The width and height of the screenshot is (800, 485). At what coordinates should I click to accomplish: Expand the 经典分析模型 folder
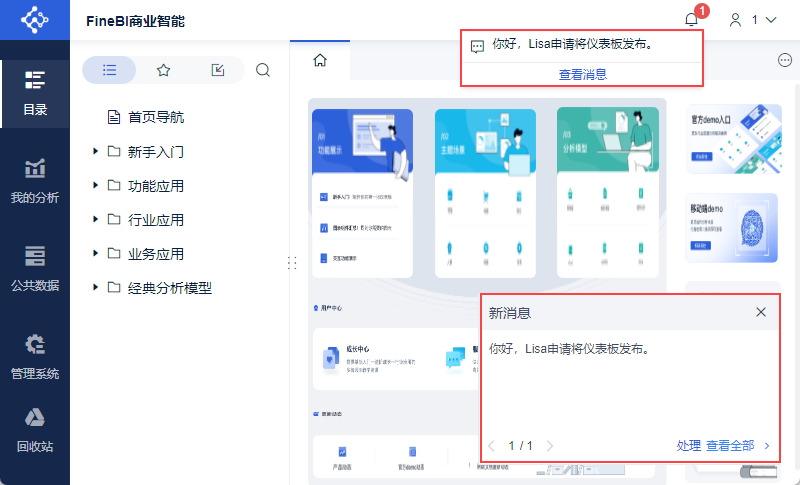click(x=95, y=288)
